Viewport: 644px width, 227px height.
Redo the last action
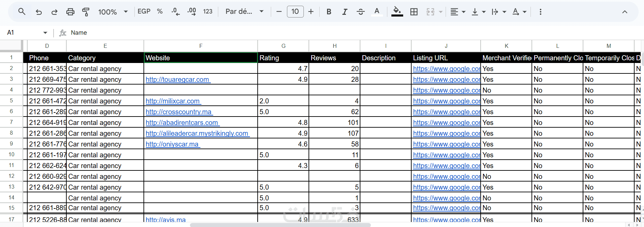(x=54, y=12)
